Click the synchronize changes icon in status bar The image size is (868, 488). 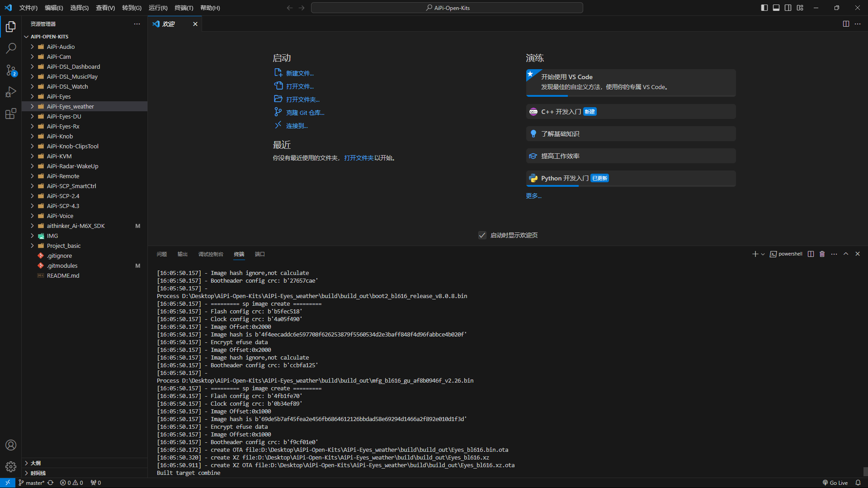point(51,483)
